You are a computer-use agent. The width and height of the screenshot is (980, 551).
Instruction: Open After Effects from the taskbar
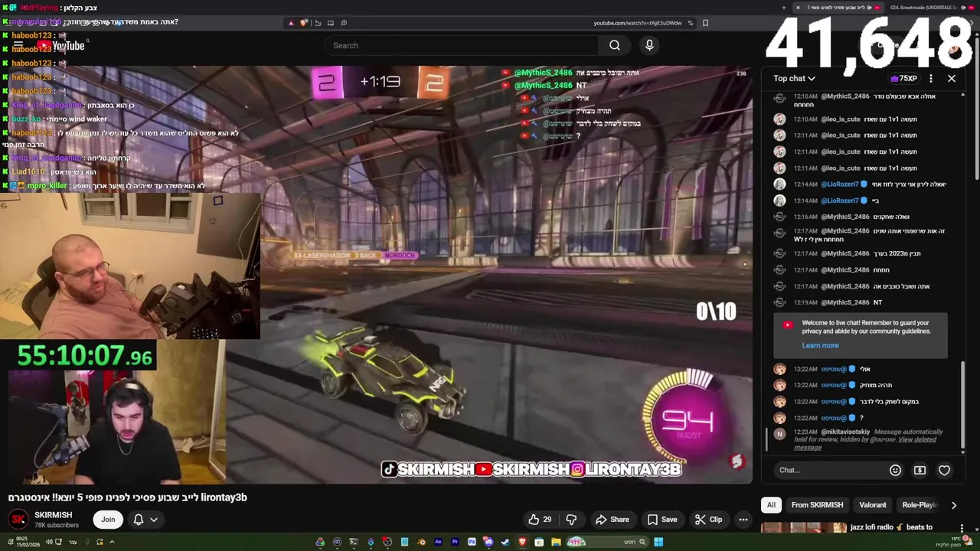(x=438, y=543)
